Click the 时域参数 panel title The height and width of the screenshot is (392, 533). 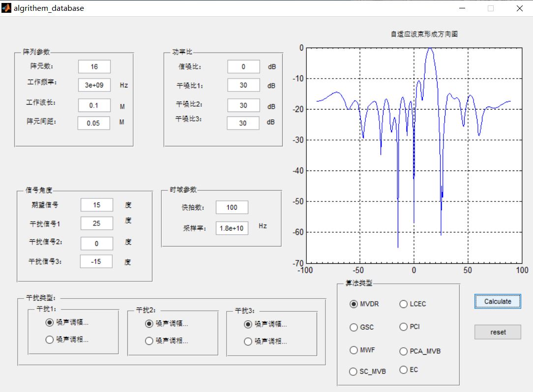pyautogui.click(x=183, y=190)
